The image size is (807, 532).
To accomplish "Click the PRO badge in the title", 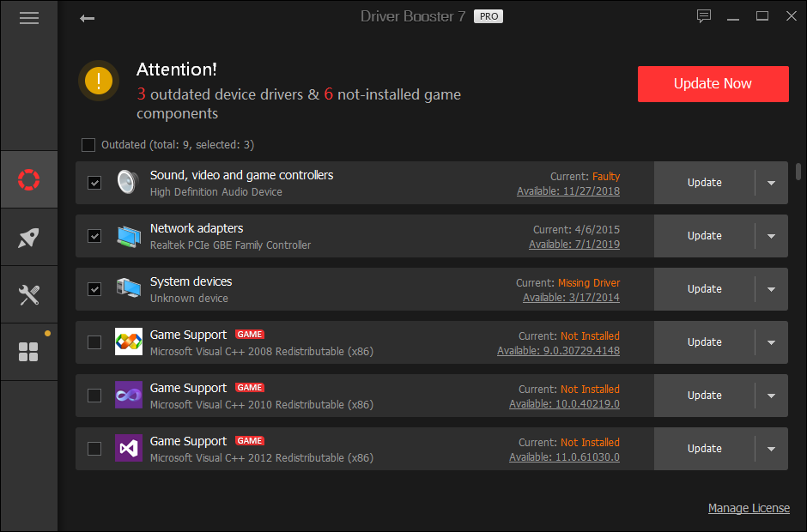I will point(488,16).
